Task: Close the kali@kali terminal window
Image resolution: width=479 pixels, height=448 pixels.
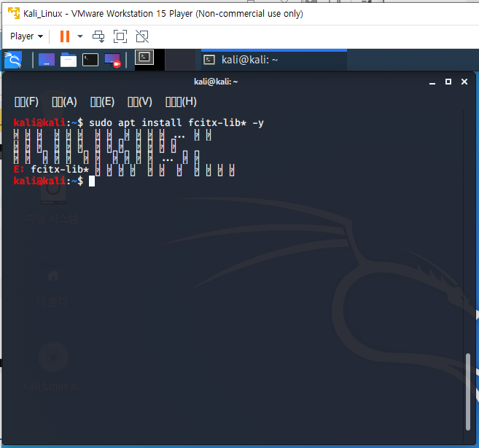Action: click(x=464, y=82)
